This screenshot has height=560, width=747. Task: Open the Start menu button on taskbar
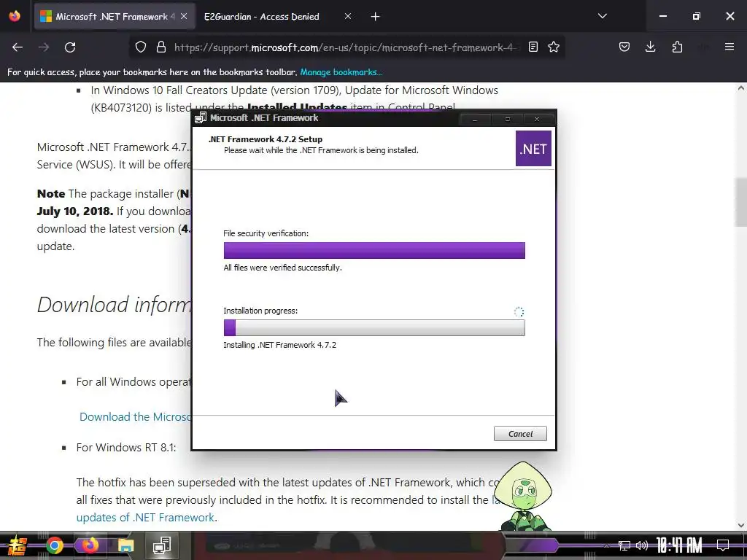pos(18,545)
